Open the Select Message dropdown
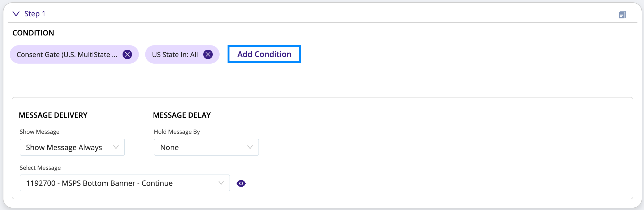The width and height of the screenshot is (644, 210). click(x=125, y=183)
